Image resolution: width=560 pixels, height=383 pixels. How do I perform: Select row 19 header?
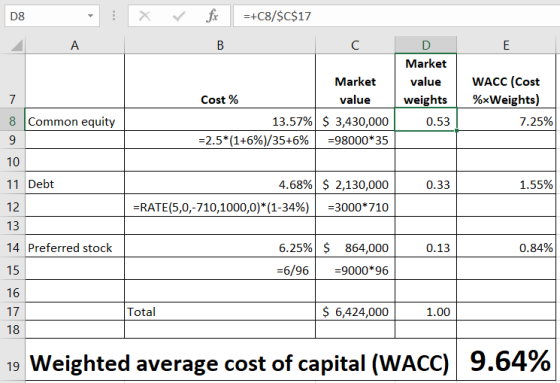13,360
